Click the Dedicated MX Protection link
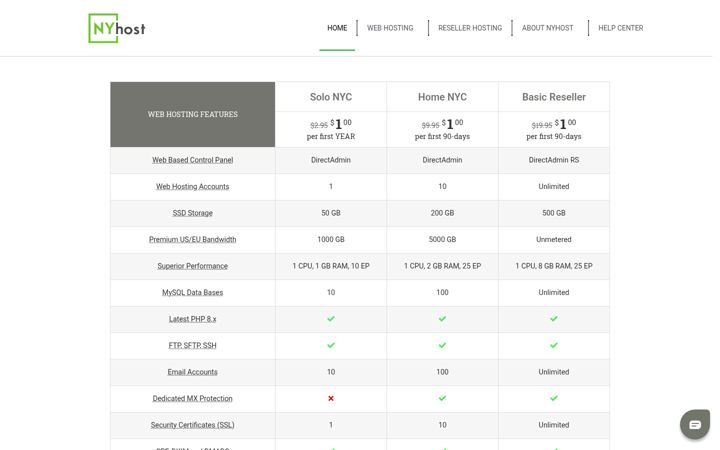This screenshot has width=720, height=450. coord(192,399)
